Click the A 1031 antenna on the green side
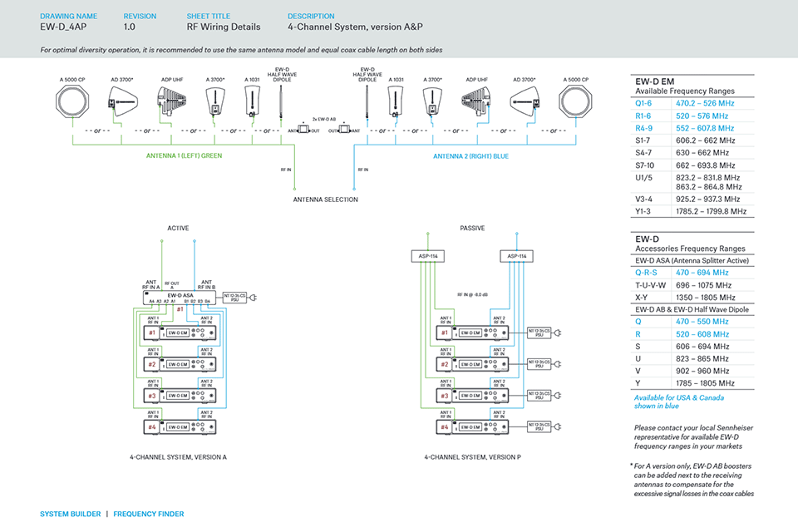The width and height of the screenshot is (798, 532). coord(252,101)
